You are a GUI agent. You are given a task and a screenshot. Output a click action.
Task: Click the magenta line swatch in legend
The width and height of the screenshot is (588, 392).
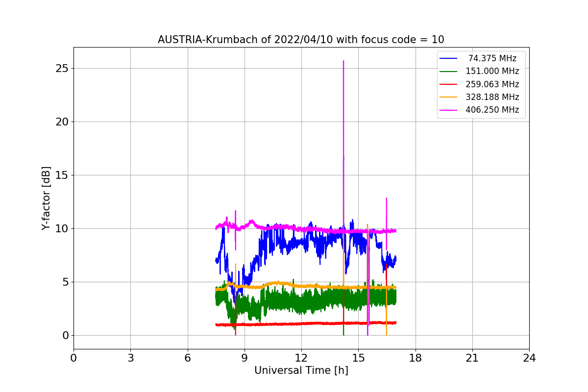click(448, 110)
